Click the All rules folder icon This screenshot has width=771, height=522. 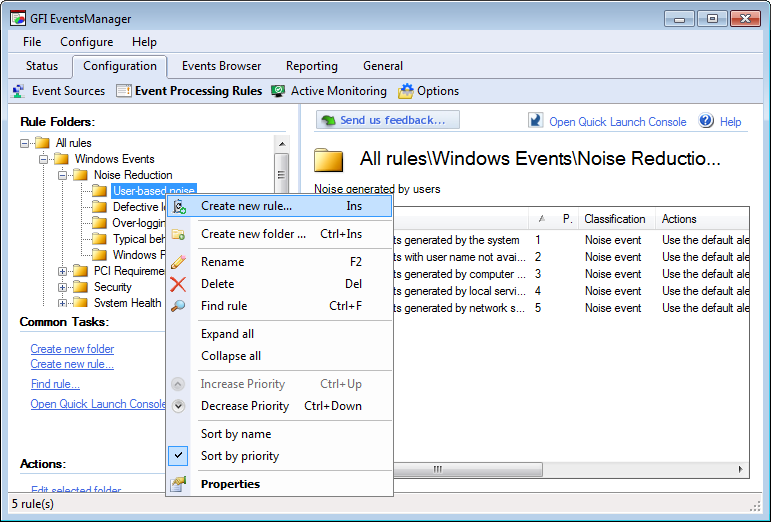(x=42, y=143)
